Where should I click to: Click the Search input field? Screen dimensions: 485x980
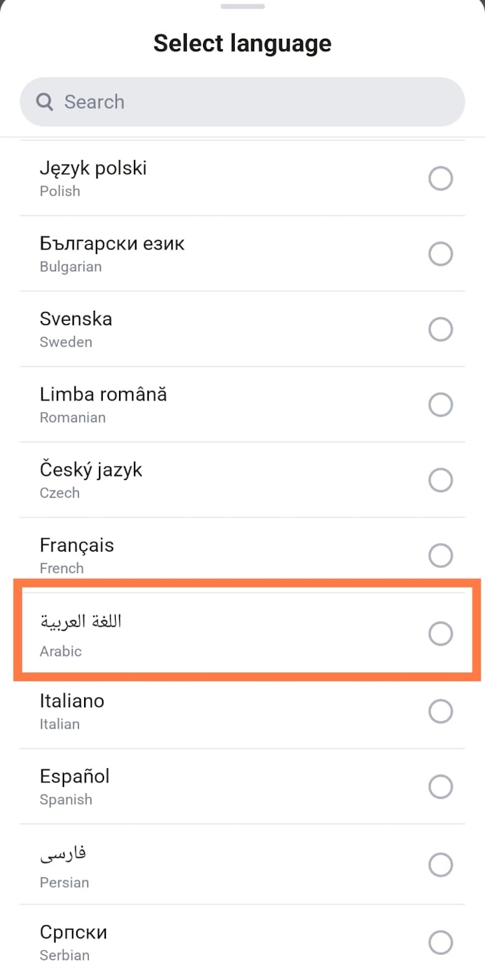click(242, 101)
